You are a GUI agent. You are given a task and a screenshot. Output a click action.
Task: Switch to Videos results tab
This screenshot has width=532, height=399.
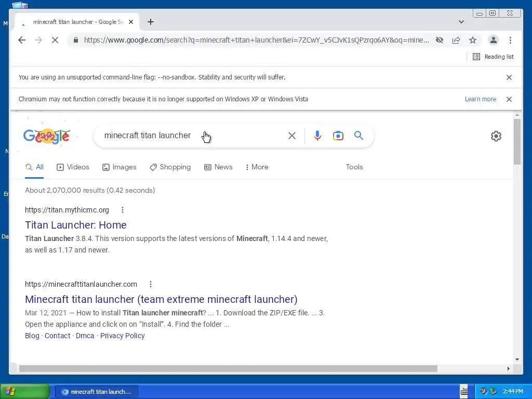pos(73,167)
